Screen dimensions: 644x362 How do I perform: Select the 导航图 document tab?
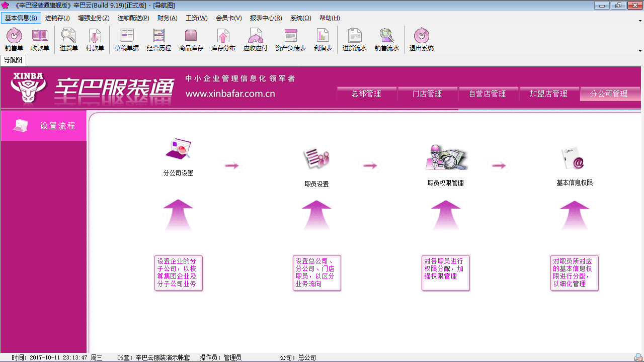coord(13,60)
